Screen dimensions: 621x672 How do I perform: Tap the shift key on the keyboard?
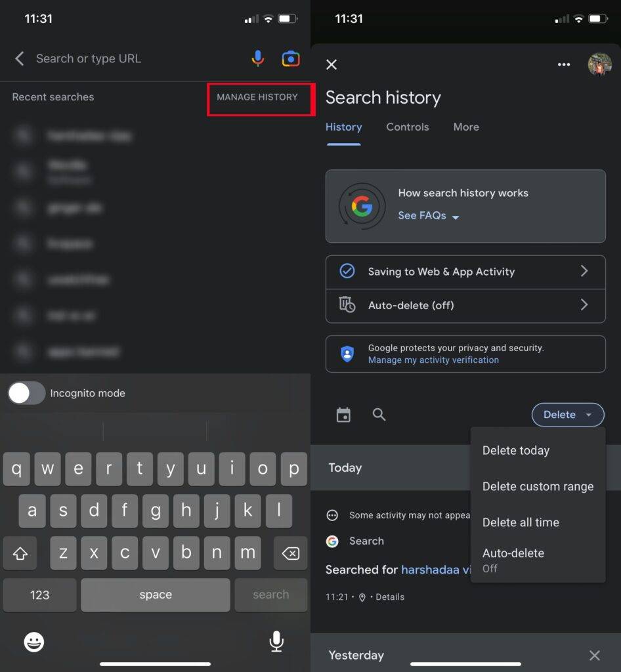[20, 553]
